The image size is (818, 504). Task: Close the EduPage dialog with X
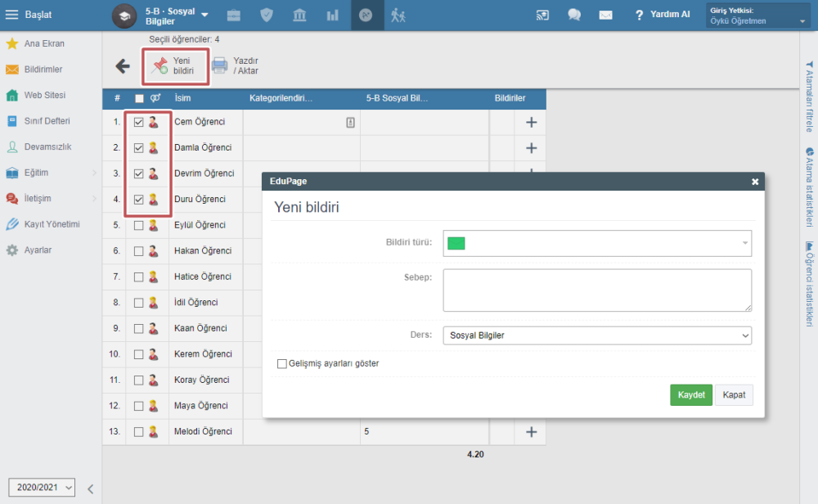point(755,182)
